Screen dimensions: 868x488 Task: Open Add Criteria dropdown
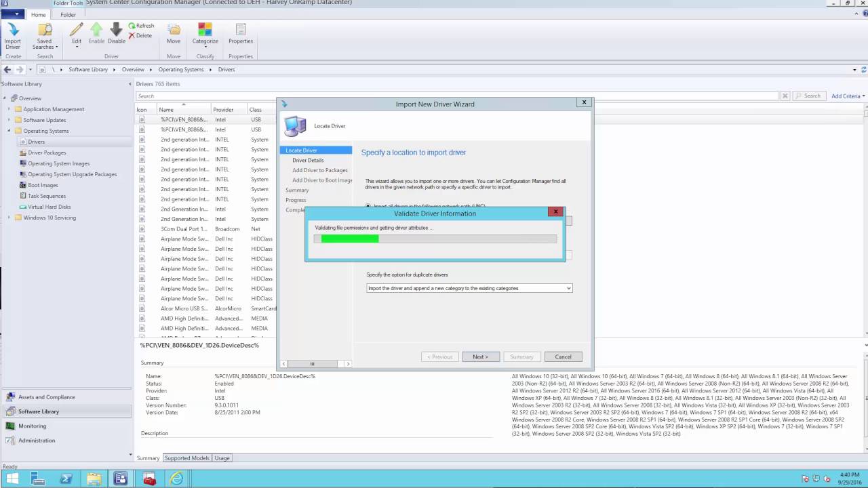[x=848, y=96]
